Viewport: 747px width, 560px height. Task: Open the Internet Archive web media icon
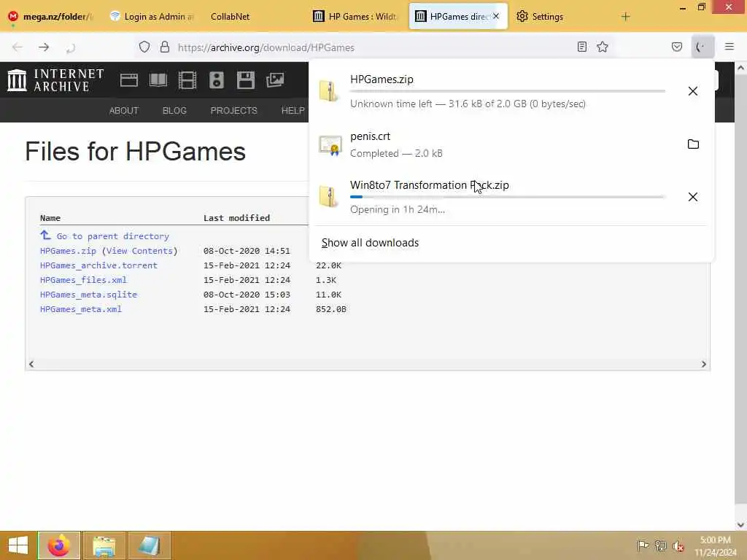128,80
